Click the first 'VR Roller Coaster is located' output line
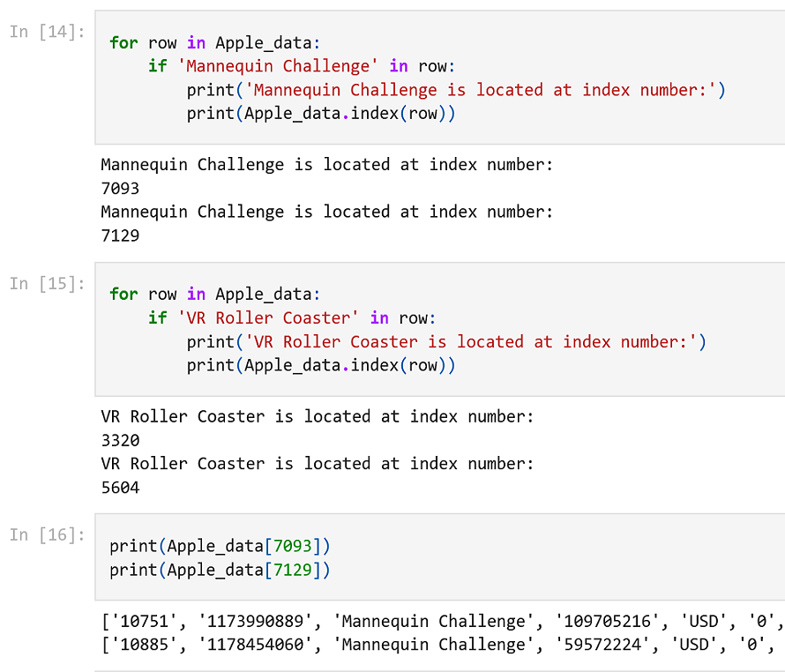Image resolution: width=785 pixels, height=672 pixels. click(x=318, y=416)
